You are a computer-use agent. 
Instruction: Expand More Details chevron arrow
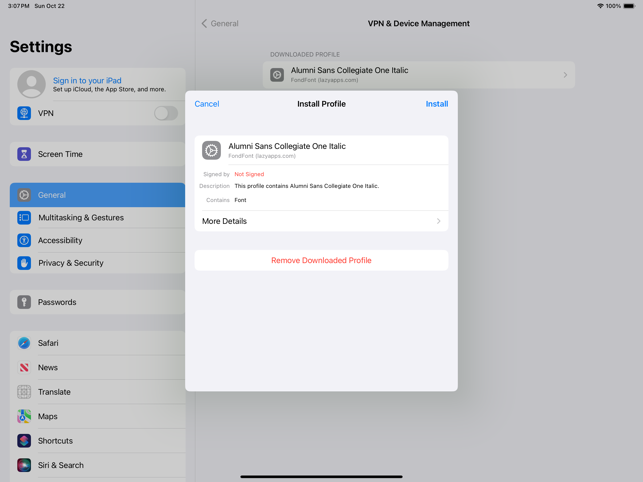click(438, 221)
